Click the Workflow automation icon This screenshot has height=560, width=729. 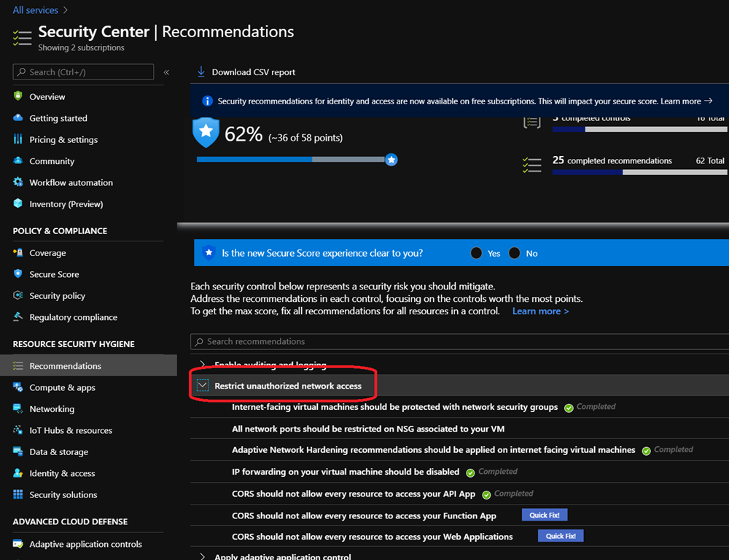[18, 182]
